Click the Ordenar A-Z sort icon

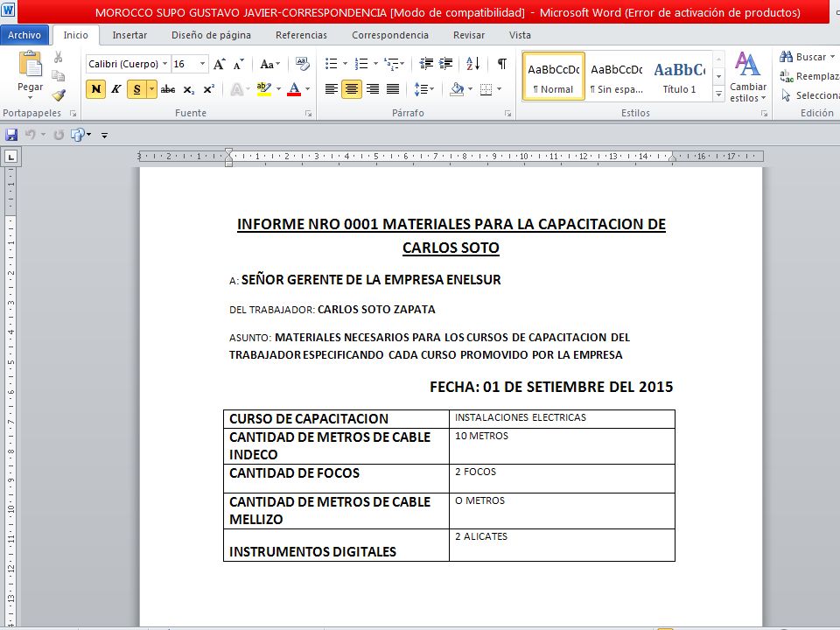[x=473, y=64]
